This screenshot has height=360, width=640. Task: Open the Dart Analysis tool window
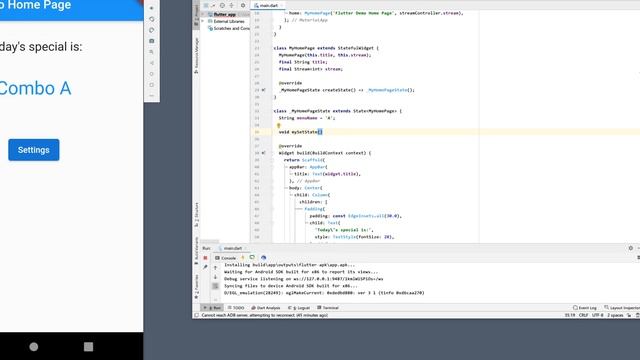tap(266, 308)
